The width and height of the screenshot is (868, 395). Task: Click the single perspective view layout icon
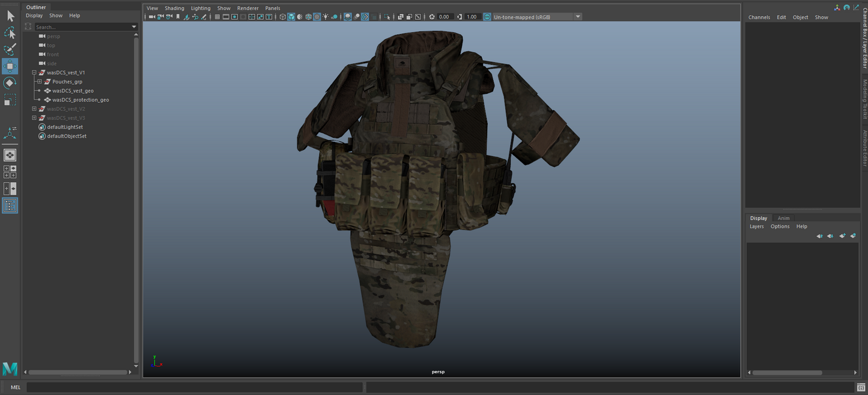pos(10,155)
